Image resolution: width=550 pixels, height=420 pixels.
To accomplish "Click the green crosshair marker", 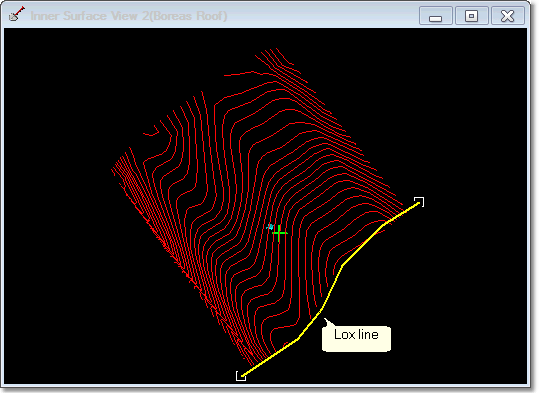I will [x=279, y=233].
